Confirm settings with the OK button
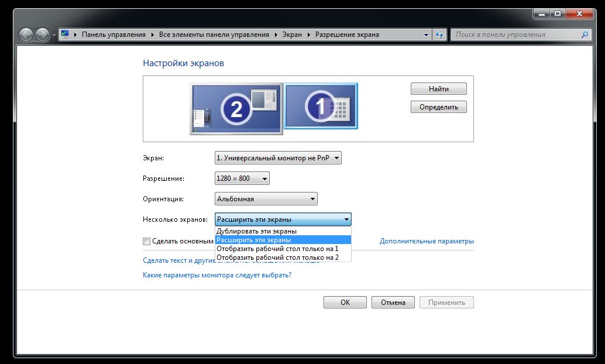The width and height of the screenshot is (605, 364). [345, 303]
